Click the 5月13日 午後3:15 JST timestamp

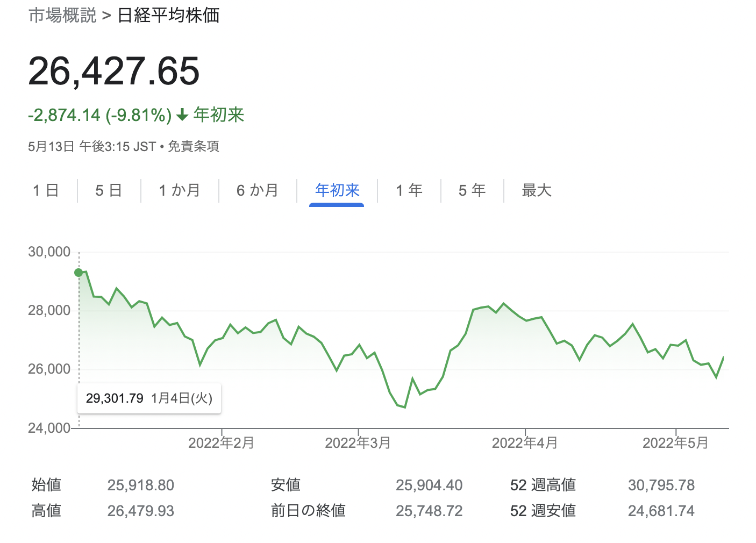[x=92, y=146]
